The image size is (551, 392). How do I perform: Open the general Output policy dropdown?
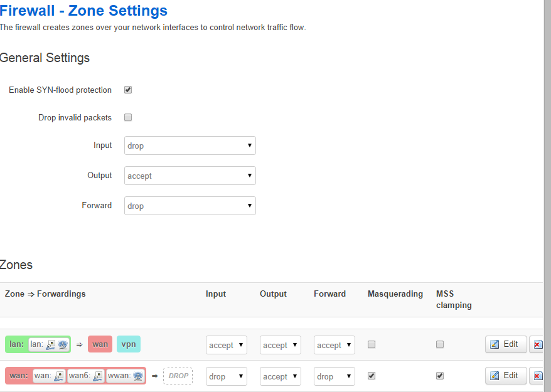pos(190,176)
